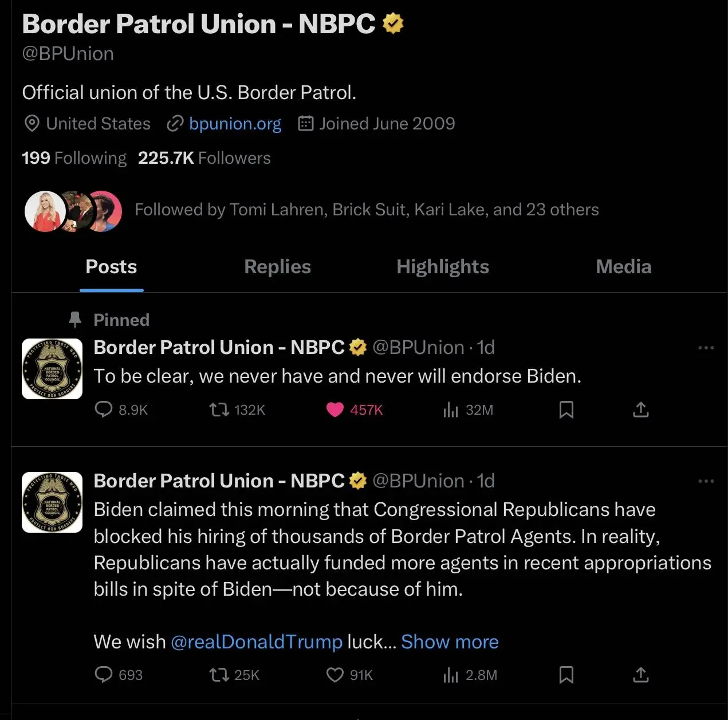This screenshot has width=728, height=720.
Task: View analytics of the 2.8M views post
Action: [x=451, y=675]
